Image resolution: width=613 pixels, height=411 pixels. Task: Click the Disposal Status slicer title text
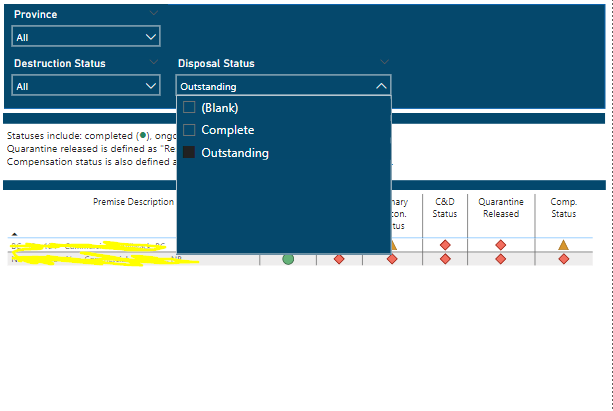click(x=216, y=63)
